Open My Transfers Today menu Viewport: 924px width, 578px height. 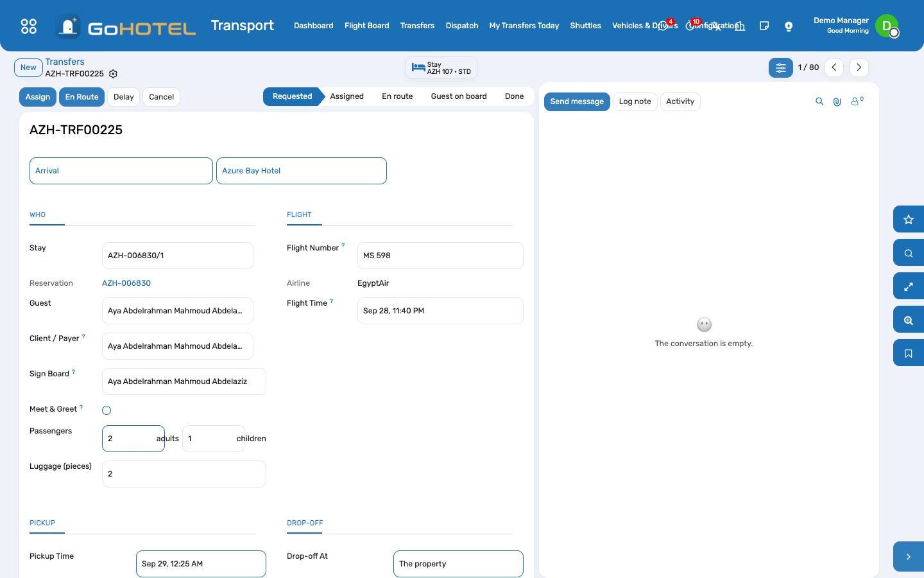[x=524, y=26]
